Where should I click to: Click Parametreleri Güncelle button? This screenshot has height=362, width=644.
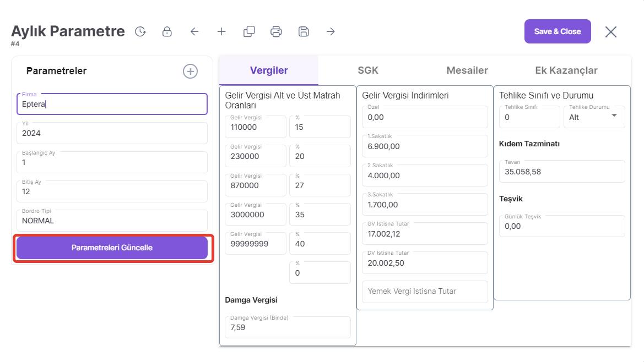coord(112,248)
